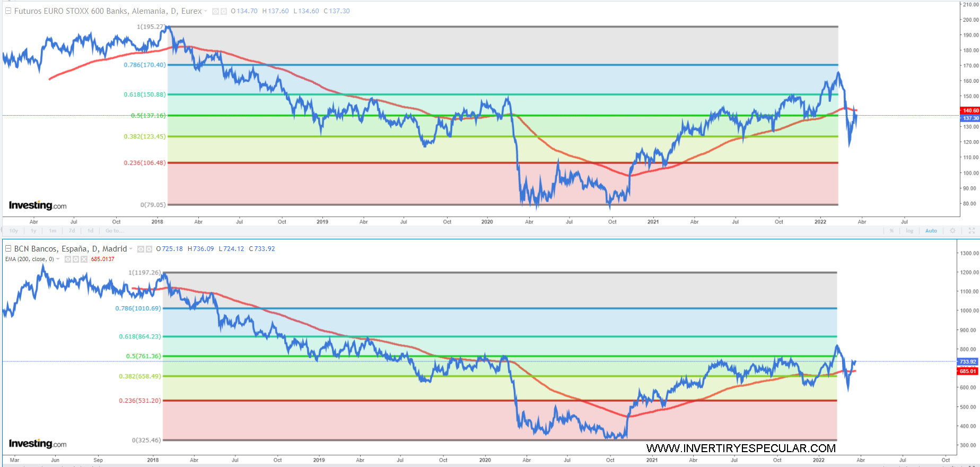The image size is (980, 467).
Task: Click the Go to... date button
Action: (115, 231)
